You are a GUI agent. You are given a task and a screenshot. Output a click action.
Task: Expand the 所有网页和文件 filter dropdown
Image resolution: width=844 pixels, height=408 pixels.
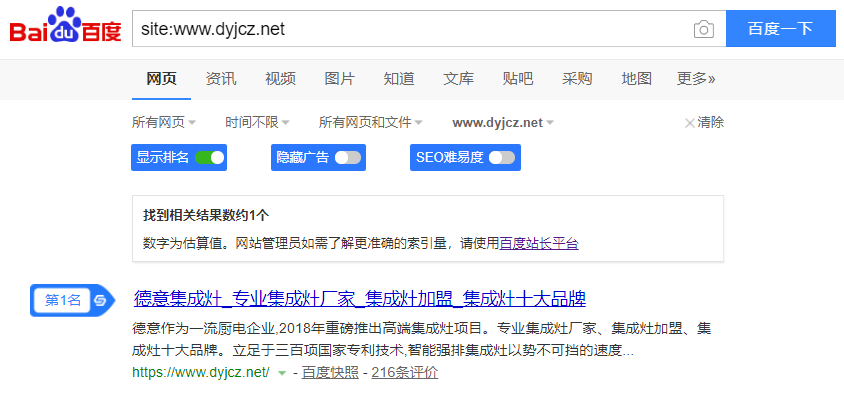[x=370, y=123]
